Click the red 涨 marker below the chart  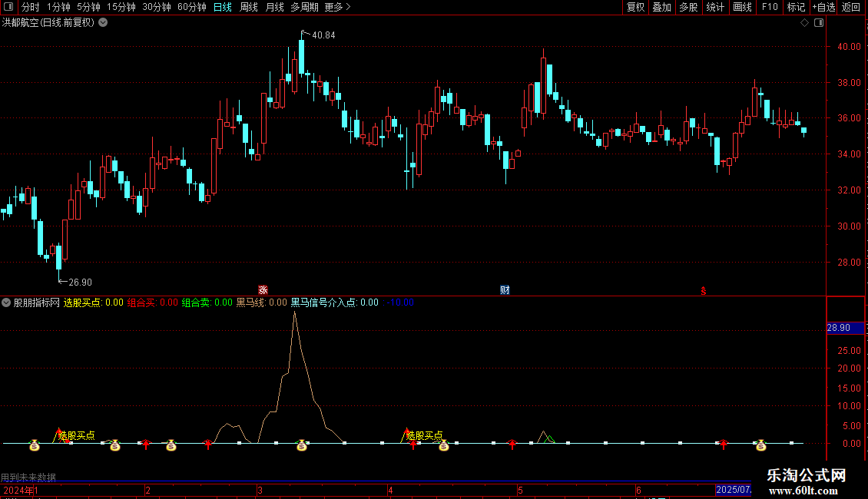pos(263,290)
